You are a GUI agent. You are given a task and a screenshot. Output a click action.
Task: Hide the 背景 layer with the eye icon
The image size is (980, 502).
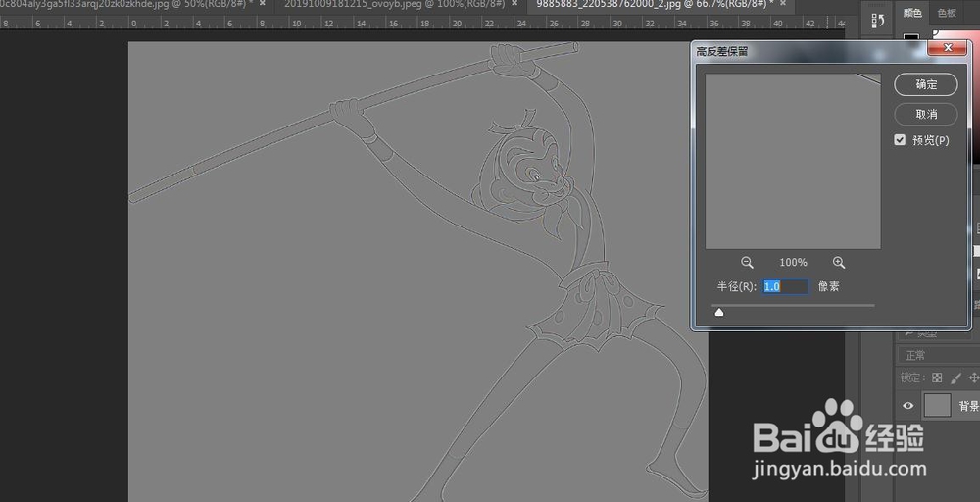tap(907, 406)
